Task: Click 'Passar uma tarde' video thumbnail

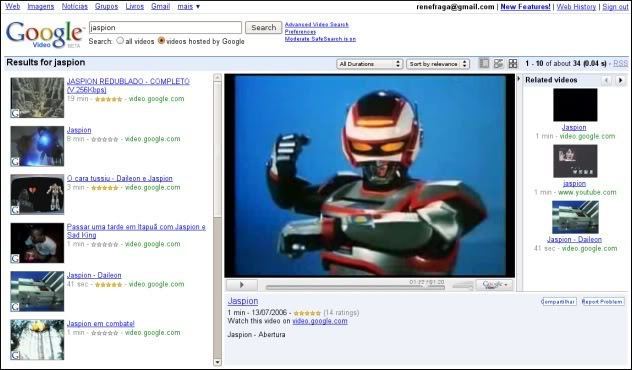Action: (x=37, y=243)
